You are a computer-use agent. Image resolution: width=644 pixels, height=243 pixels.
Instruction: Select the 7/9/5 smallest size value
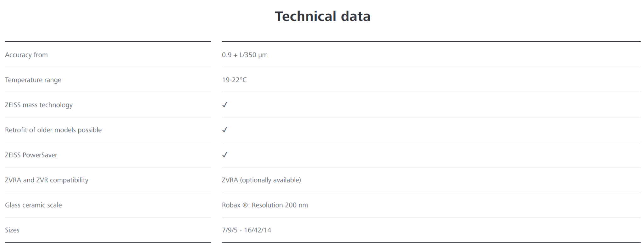coord(230,230)
